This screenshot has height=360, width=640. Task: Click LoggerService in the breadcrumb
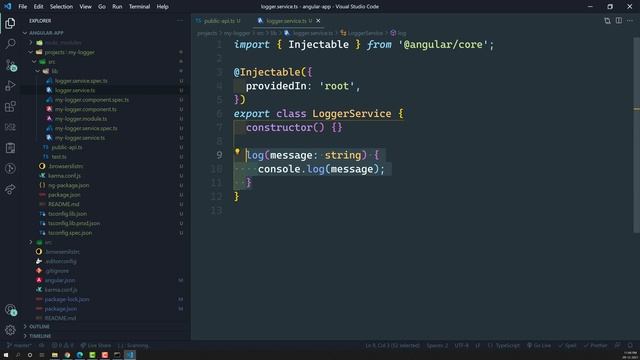365,33
